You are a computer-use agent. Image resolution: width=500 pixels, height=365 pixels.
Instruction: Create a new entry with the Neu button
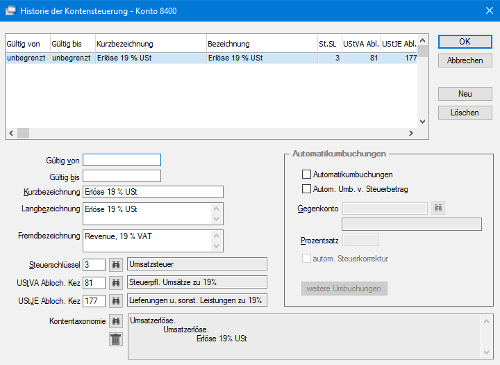click(465, 94)
